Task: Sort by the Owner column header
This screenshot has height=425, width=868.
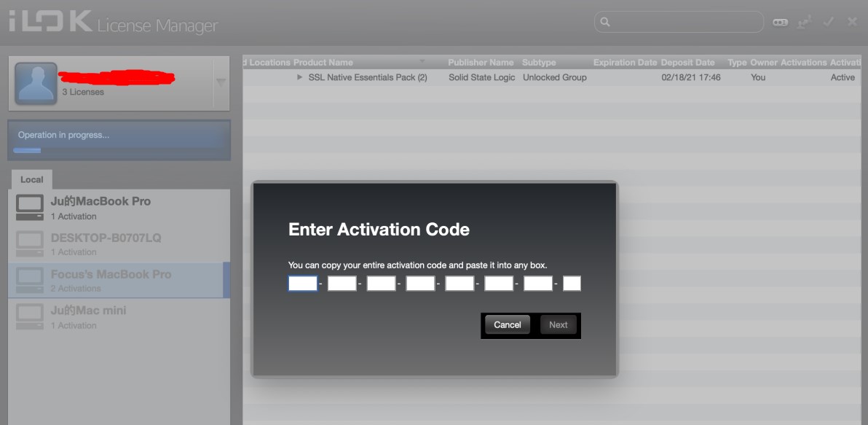Action: pyautogui.click(x=764, y=63)
